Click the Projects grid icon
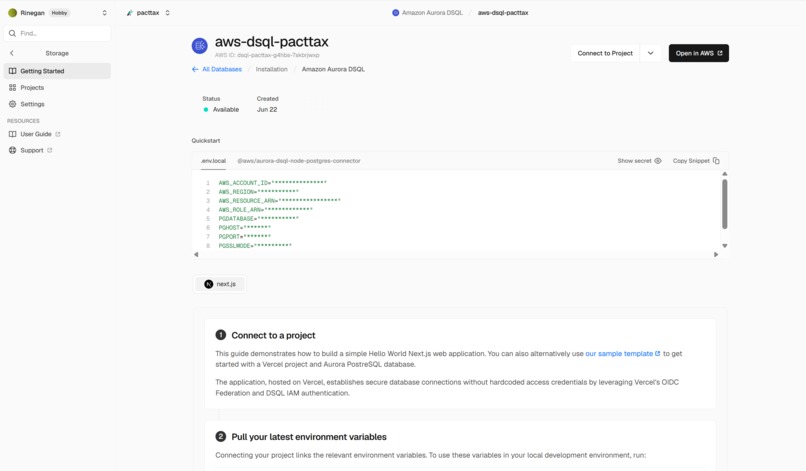Viewport: 806px width, 471px height. click(x=12, y=87)
